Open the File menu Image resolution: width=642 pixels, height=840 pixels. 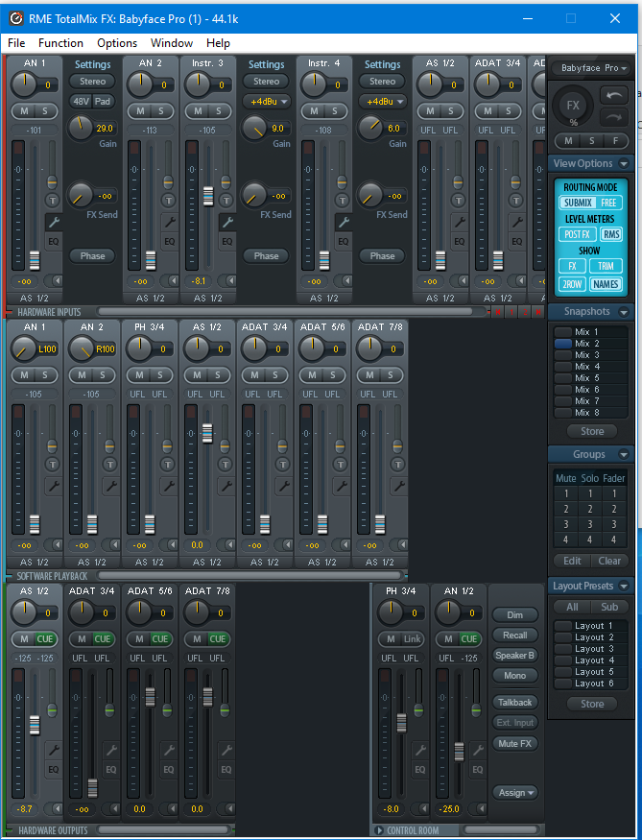coord(16,43)
